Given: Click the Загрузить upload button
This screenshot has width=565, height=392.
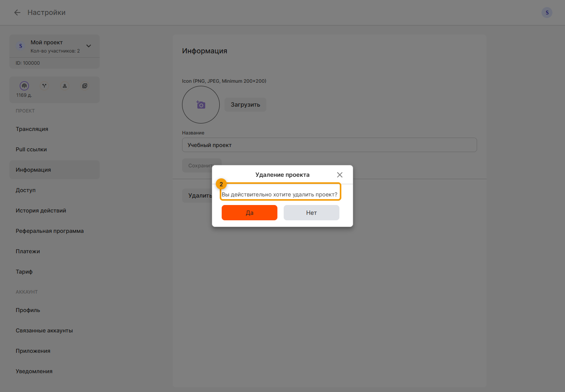Looking at the screenshot, I should coord(245,105).
